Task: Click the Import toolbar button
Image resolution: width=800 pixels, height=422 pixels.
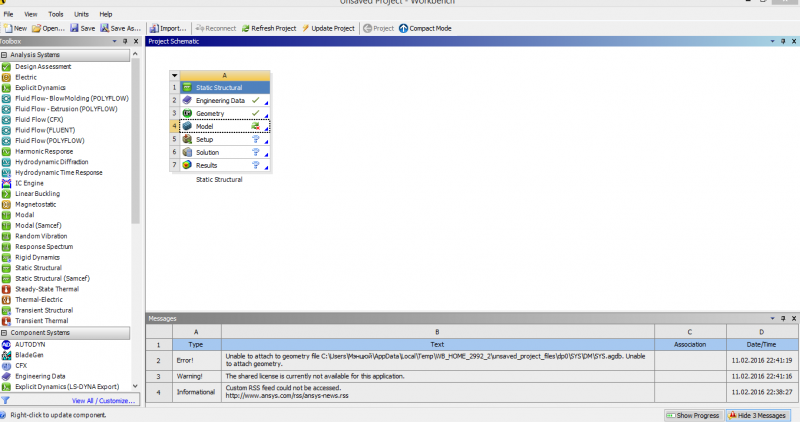Action: click(168, 29)
